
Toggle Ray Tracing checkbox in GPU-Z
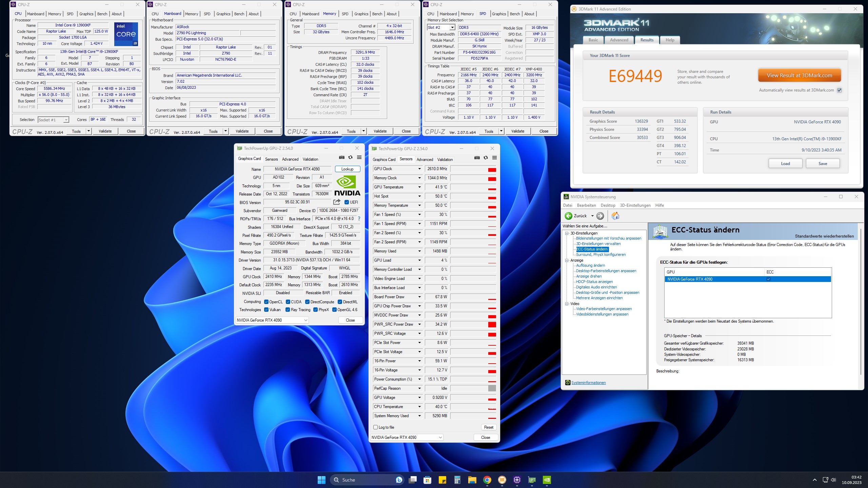288,310
